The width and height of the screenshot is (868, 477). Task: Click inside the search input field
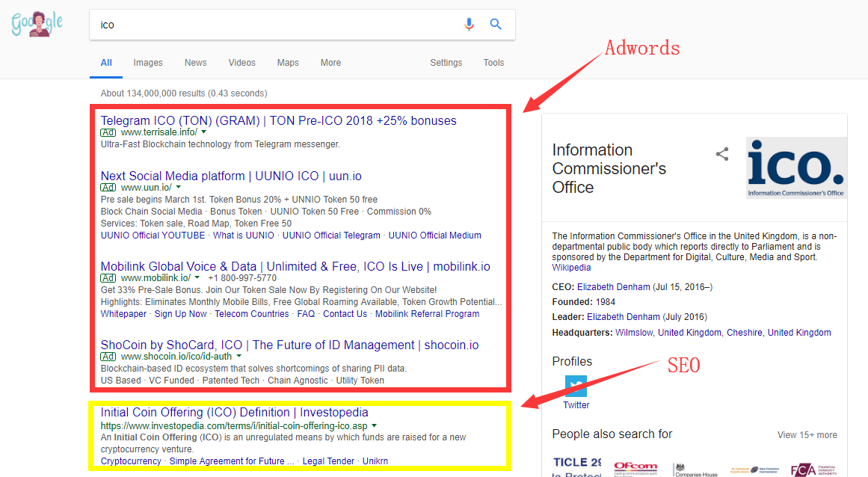click(262, 24)
